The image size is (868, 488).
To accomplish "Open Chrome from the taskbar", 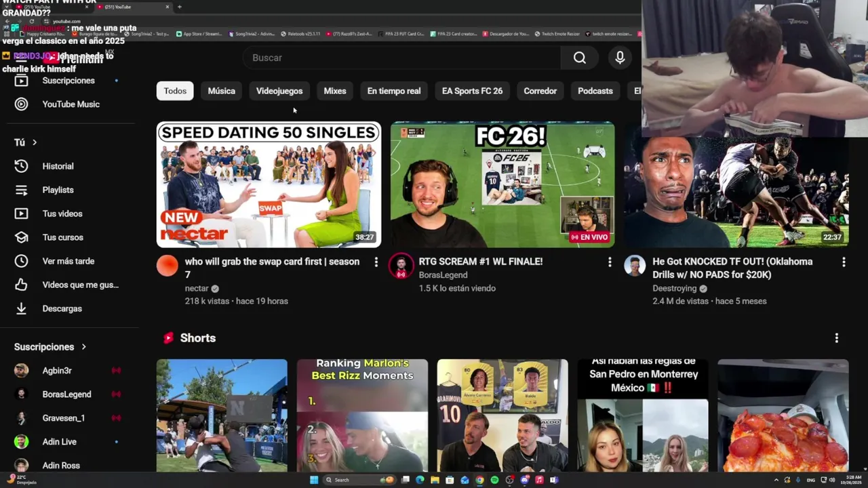I will click(479, 480).
